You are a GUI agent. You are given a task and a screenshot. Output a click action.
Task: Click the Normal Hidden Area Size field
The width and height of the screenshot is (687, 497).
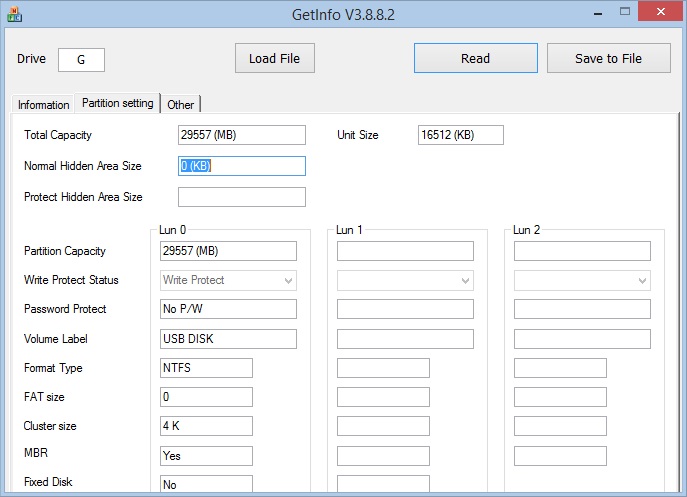(x=242, y=166)
